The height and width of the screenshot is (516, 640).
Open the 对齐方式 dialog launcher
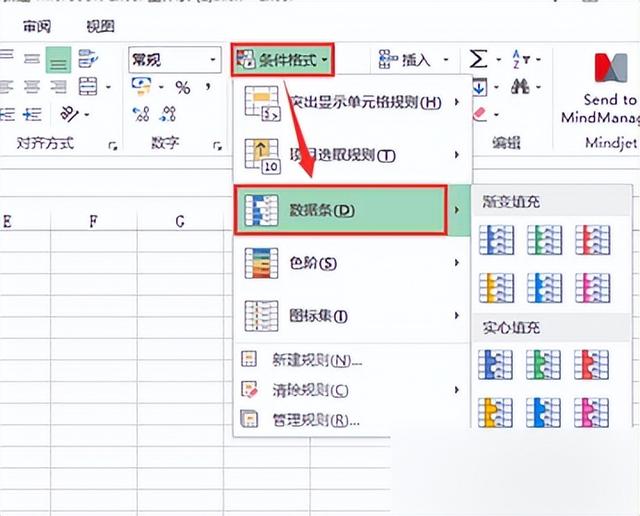coord(113,145)
